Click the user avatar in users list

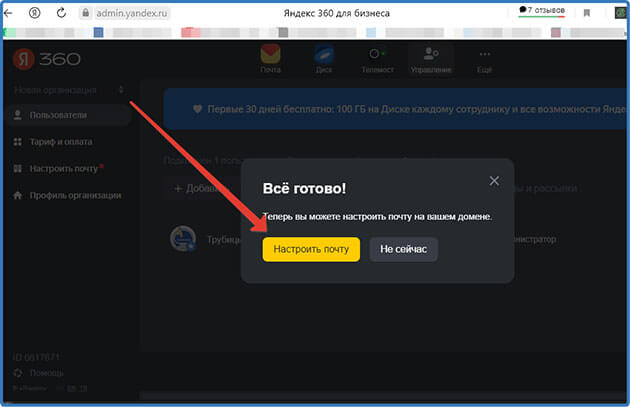tap(183, 239)
